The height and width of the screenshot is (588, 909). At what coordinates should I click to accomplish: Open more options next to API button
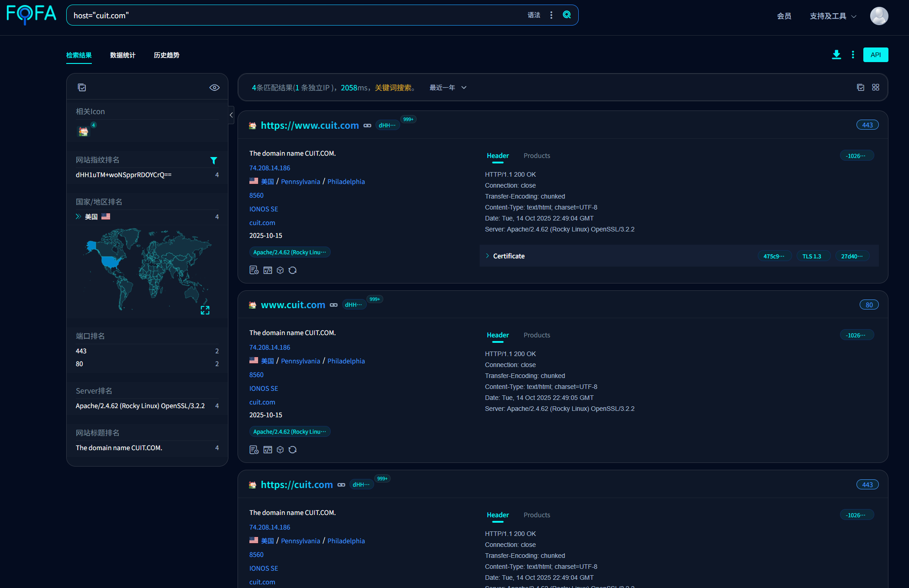[x=853, y=55]
